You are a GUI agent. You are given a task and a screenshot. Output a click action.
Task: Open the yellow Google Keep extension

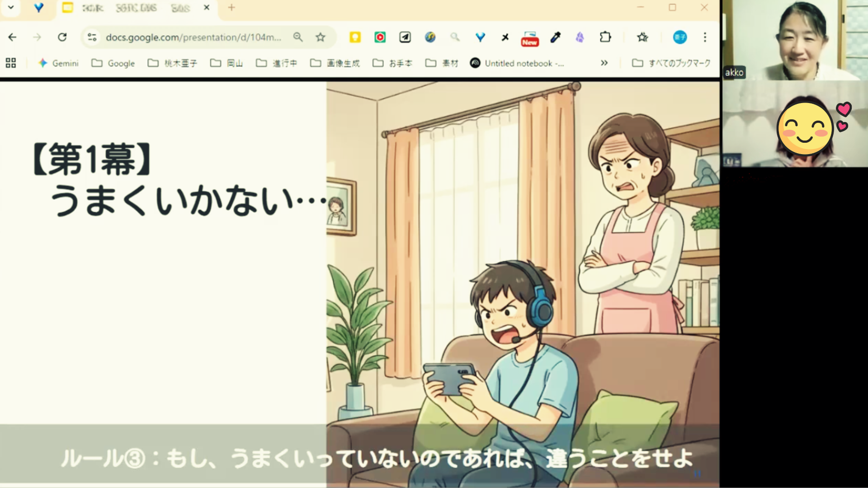coord(355,37)
